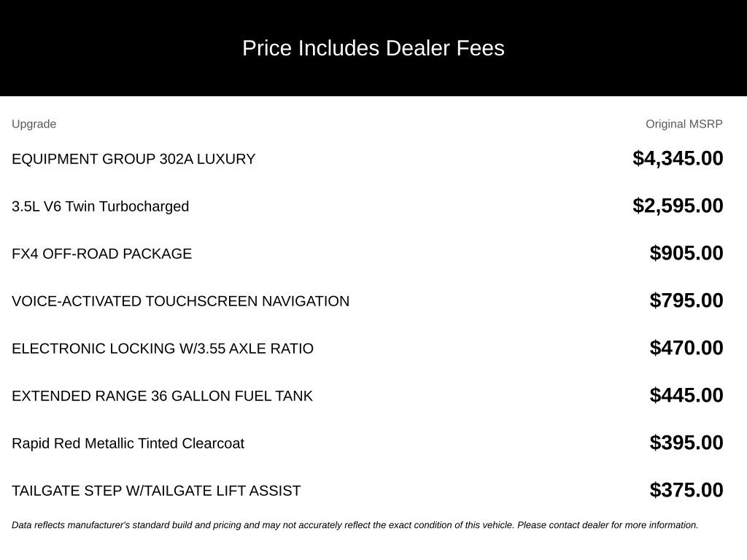The image size is (747, 560).
Task: Select VOICE-ACTIVATED TOUCHSCREEN NAVIGATION entry
Action: (181, 301)
